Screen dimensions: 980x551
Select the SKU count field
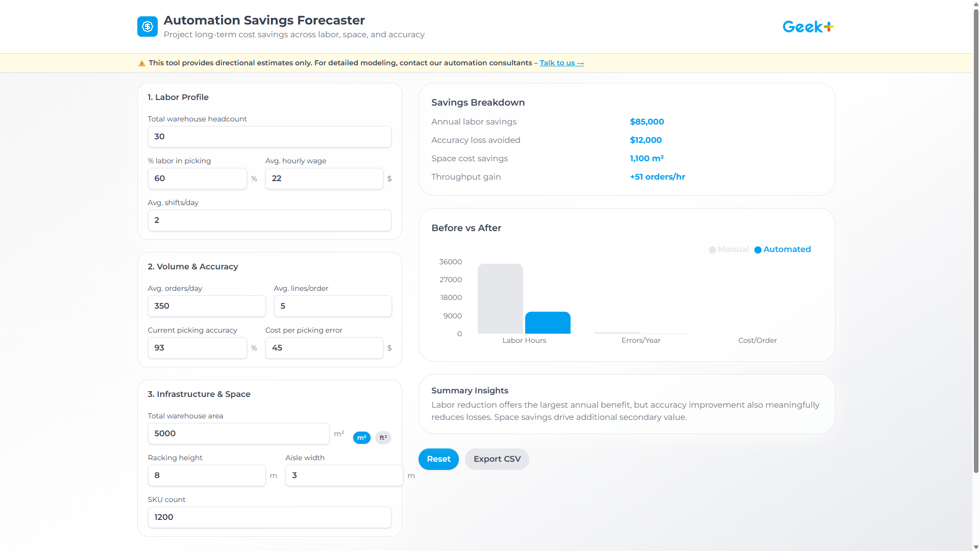point(269,517)
